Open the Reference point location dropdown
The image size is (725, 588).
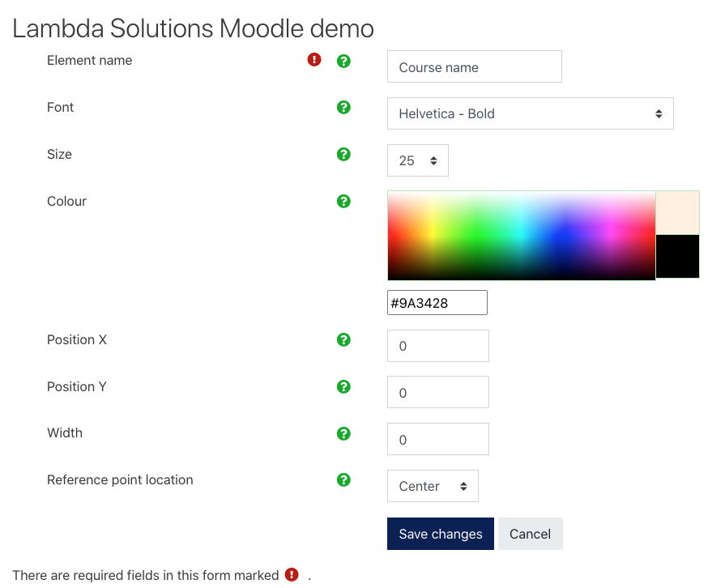(433, 485)
